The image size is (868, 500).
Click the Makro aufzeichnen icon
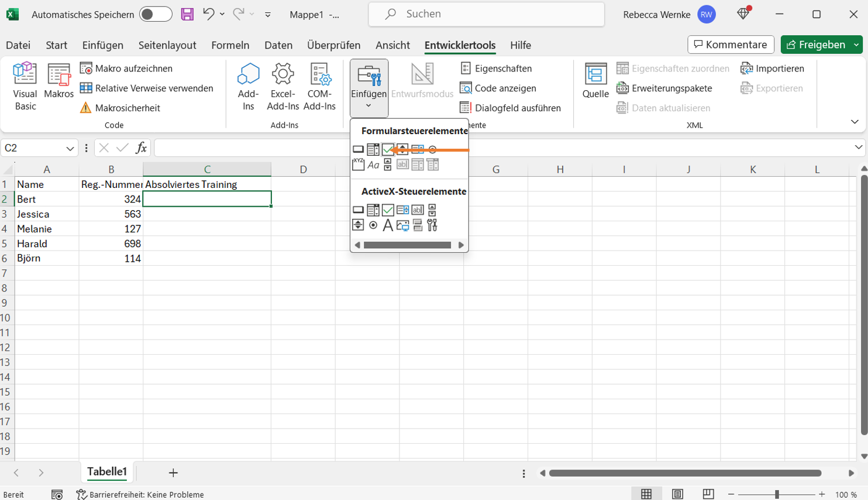click(x=86, y=69)
